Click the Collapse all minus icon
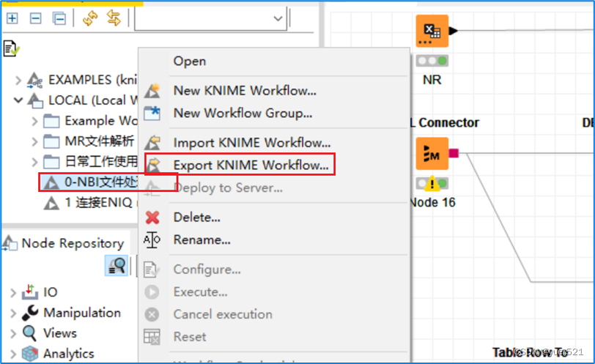This screenshot has height=364, width=595. pyautogui.click(x=36, y=18)
